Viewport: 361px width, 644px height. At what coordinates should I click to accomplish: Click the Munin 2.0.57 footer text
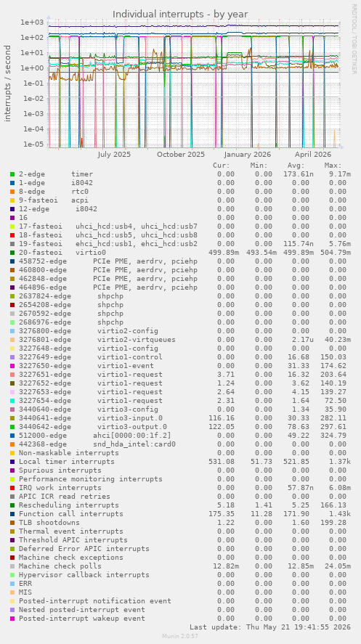click(180, 636)
